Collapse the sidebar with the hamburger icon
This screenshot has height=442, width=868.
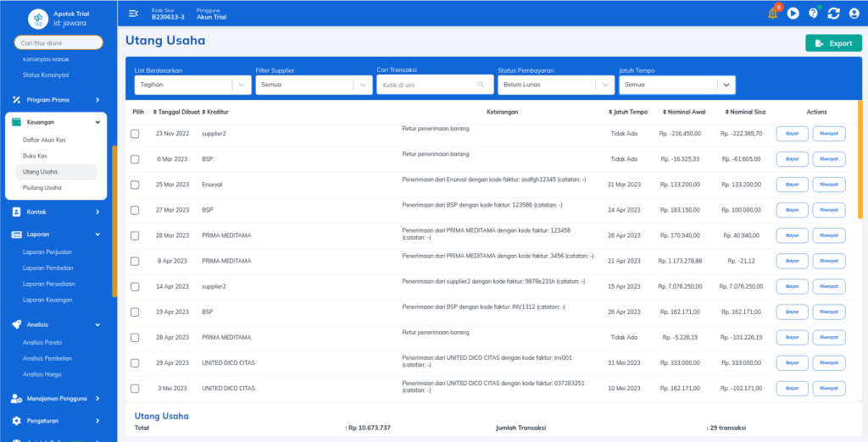(x=133, y=14)
